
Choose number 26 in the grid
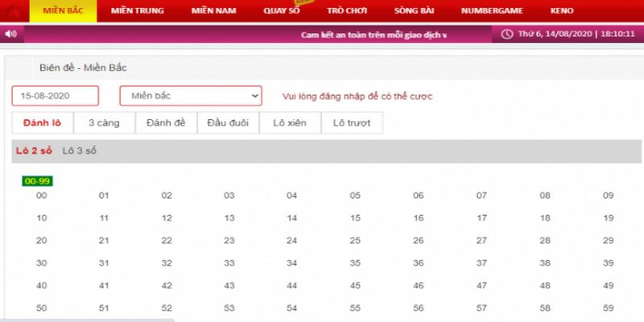coord(418,241)
